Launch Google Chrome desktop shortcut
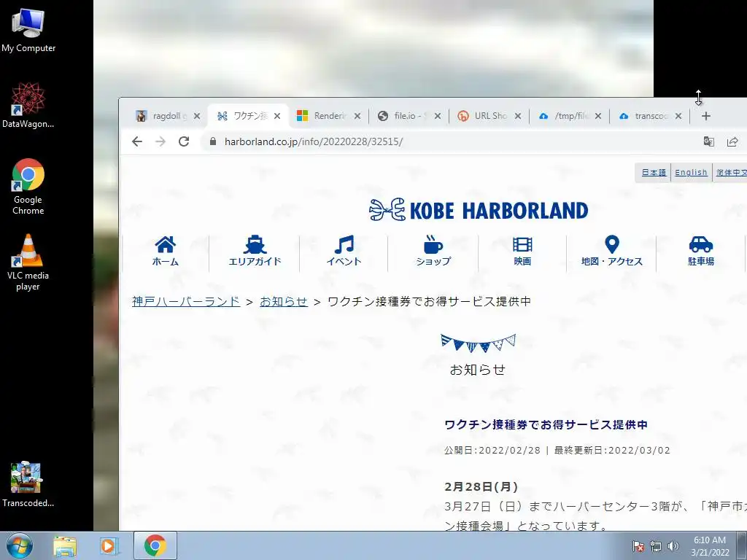Viewport: 747px width, 560px height. [28, 186]
